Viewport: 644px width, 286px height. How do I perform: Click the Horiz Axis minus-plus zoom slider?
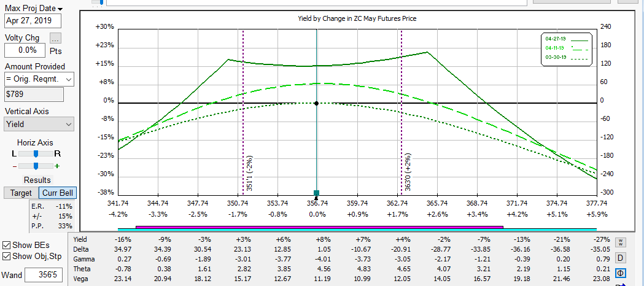coord(36,166)
